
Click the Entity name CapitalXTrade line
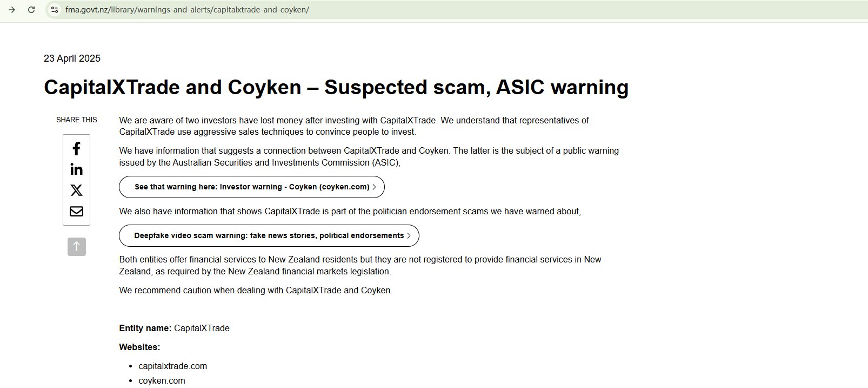174,328
